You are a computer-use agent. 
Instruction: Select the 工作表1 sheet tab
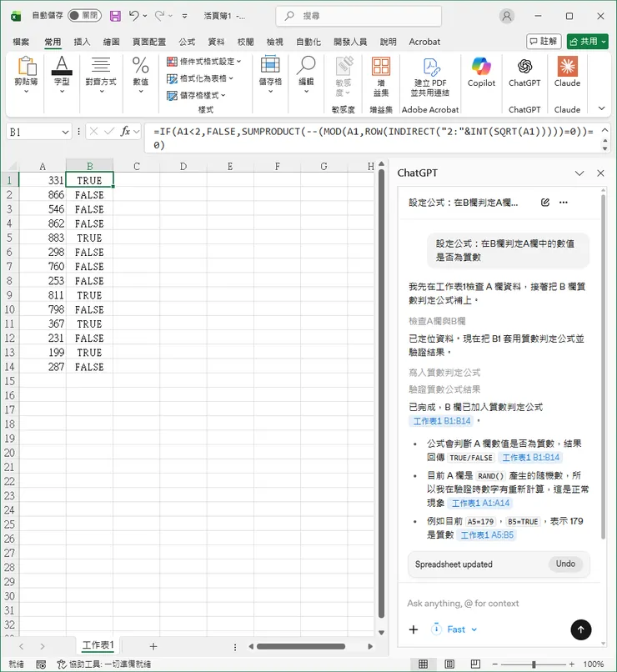[98, 645]
